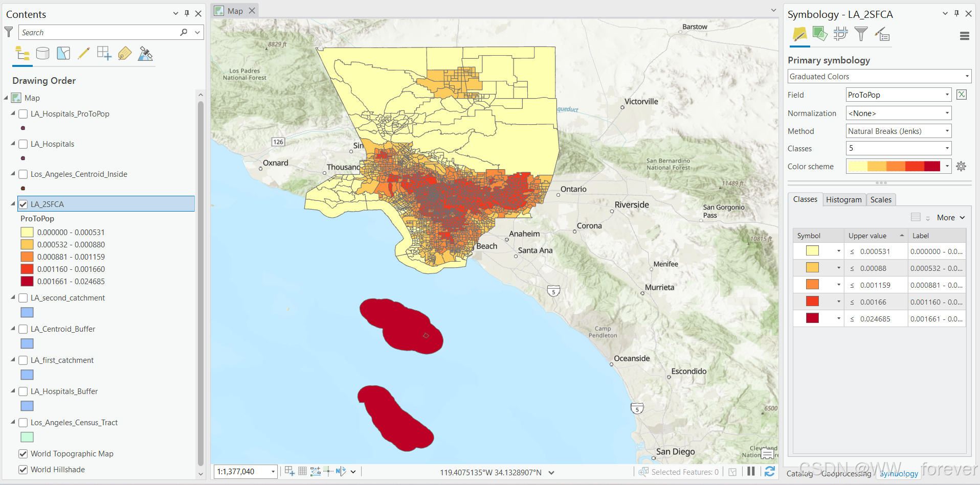Viewport: 980px width, 485px height.
Task: Enable the LA_second_catchment layer
Action: click(23, 297)
